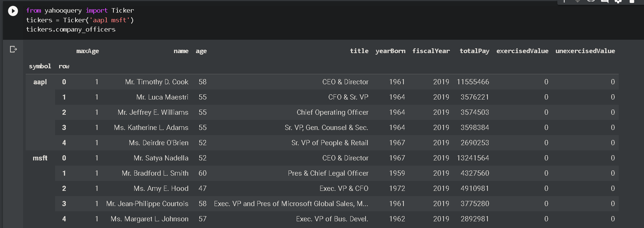Select the name Ms. Katherine L. Adams
644x228 pixels.
tap(151, 127)
